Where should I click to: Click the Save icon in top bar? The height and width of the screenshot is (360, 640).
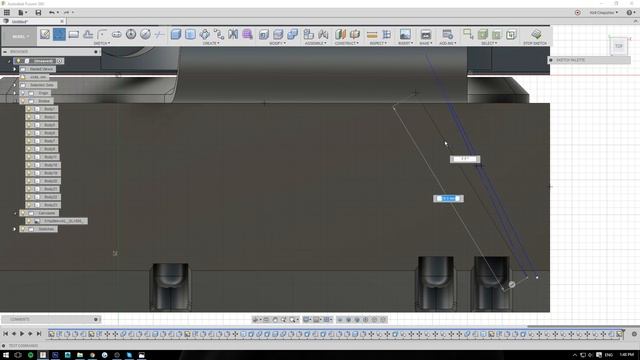38,13
